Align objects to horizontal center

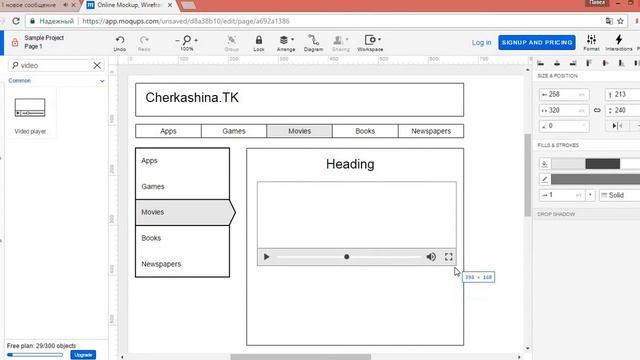point(557,63)
